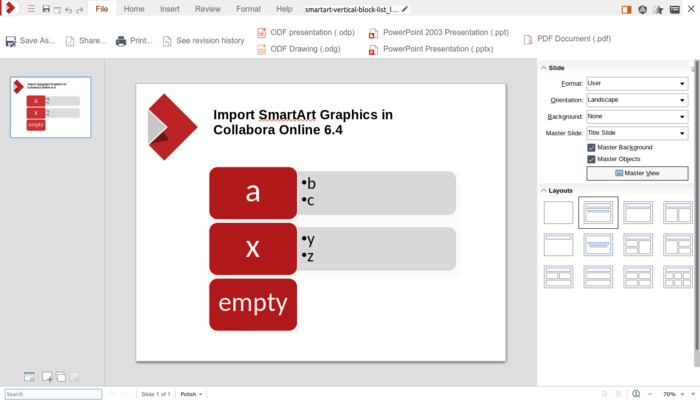Click the Master View button
This screenshot has height=402, width=700.
(637, 173)
